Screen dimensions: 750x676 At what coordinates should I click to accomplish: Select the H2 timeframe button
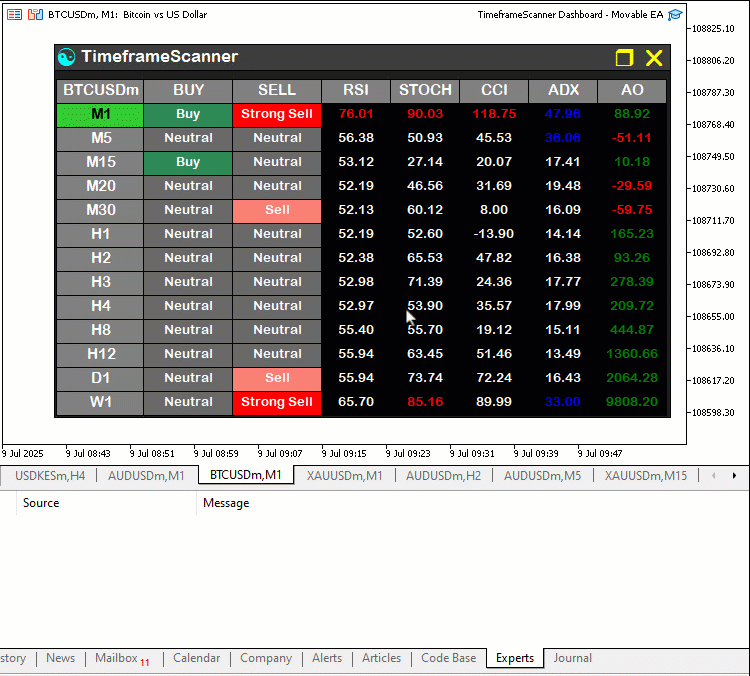point(100,259)
